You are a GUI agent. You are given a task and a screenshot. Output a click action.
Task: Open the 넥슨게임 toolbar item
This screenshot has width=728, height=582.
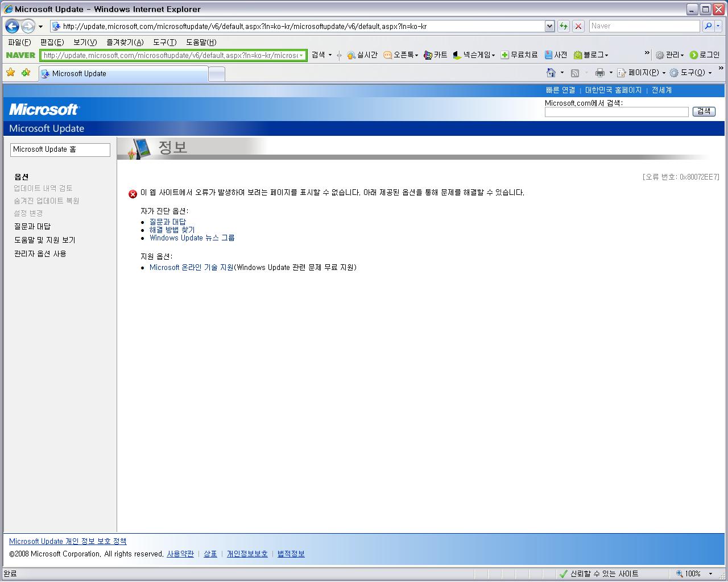[x=474, y=55]
